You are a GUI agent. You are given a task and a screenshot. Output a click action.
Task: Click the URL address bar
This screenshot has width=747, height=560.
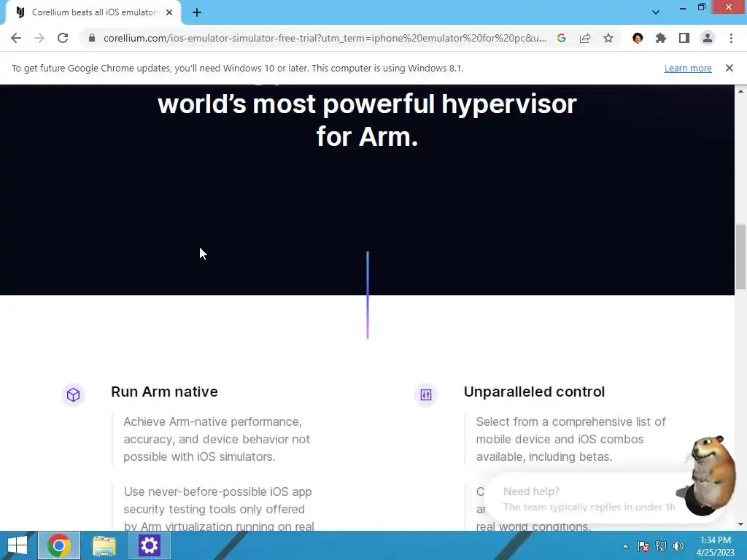324,38
